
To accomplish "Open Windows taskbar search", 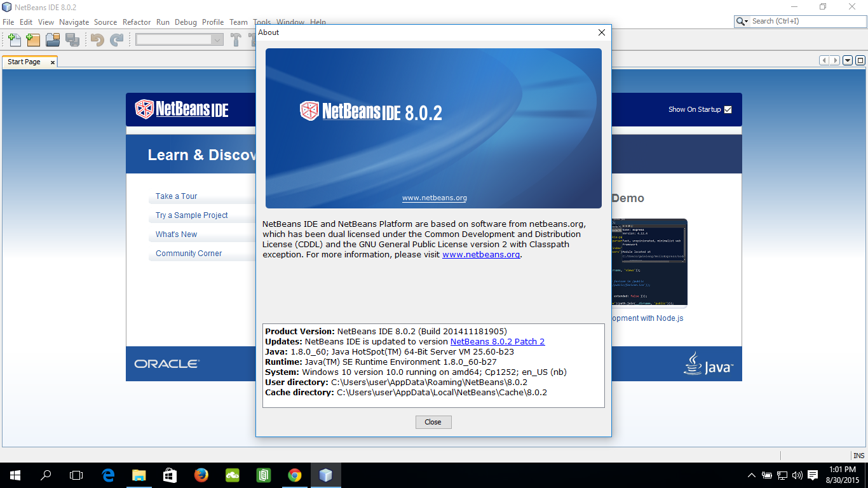I will [46, 475].
